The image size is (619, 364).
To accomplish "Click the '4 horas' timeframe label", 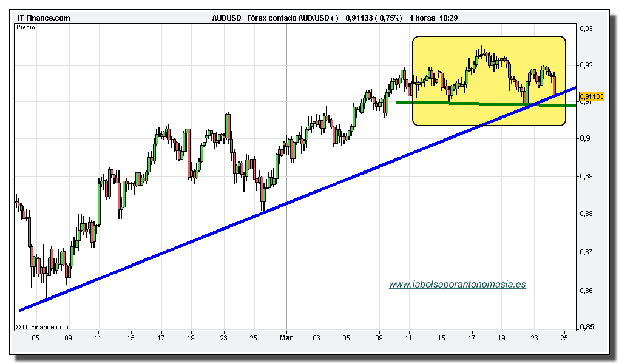I will point(422,18).
